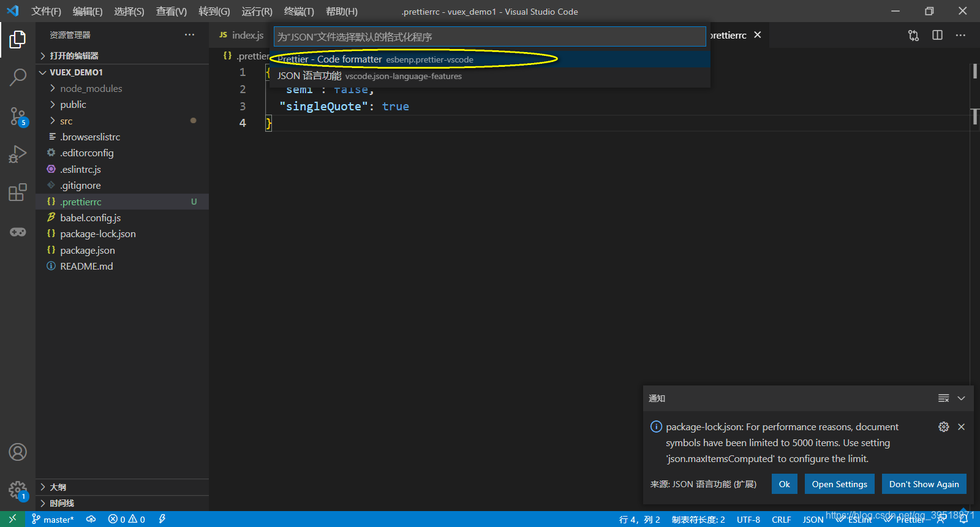Viewport: 980px width, 527px height.
Task: Open the 转到(G) menu
Action: tap(214, 11)
